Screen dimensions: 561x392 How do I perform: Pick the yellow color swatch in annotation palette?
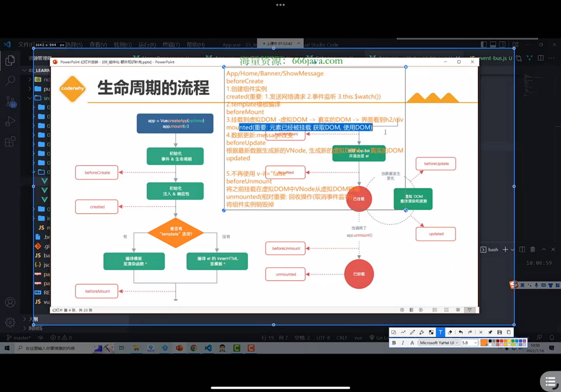coord(509,341)
